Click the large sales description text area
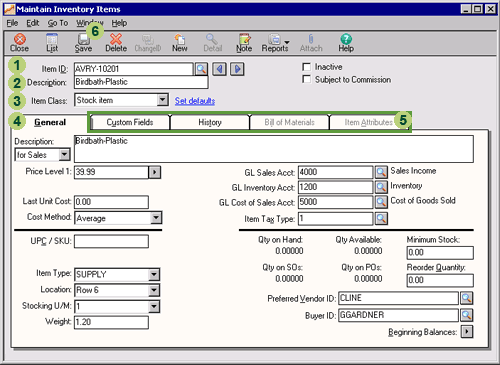This screenshot has width=500, height=365. (273, 149)
